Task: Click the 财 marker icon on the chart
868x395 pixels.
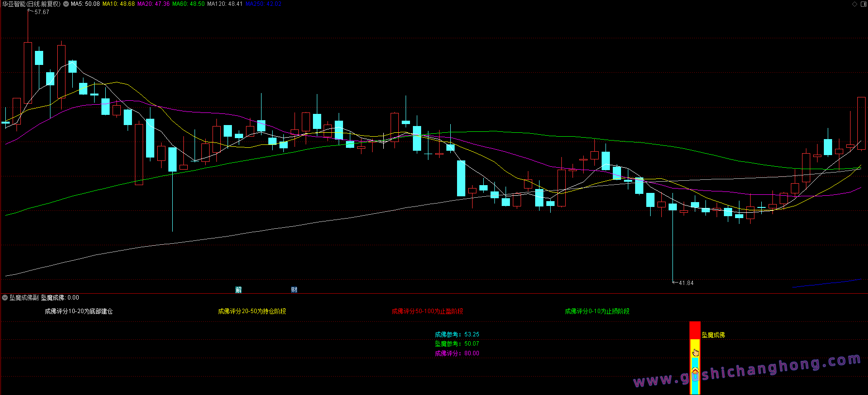Action: (294, 290)
